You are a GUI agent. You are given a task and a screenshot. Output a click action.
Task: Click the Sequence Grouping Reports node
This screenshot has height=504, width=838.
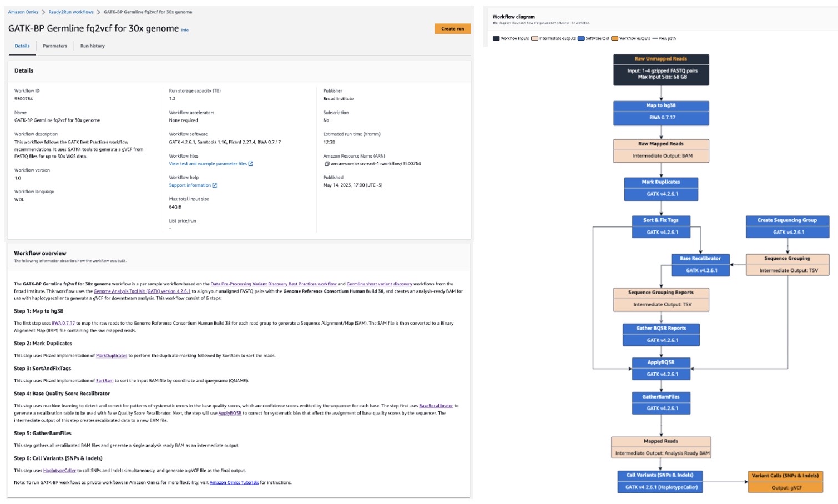[x=661, y=299]
